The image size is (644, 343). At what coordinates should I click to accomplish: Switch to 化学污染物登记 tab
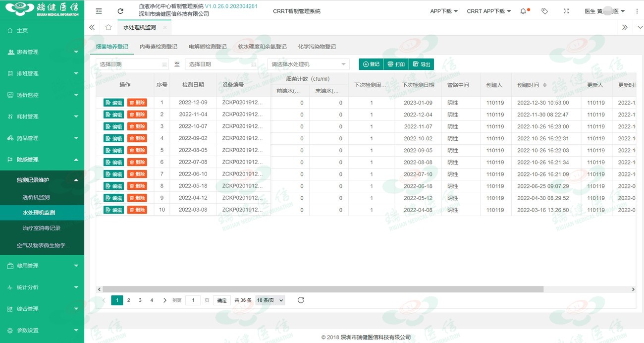(317, 47)
